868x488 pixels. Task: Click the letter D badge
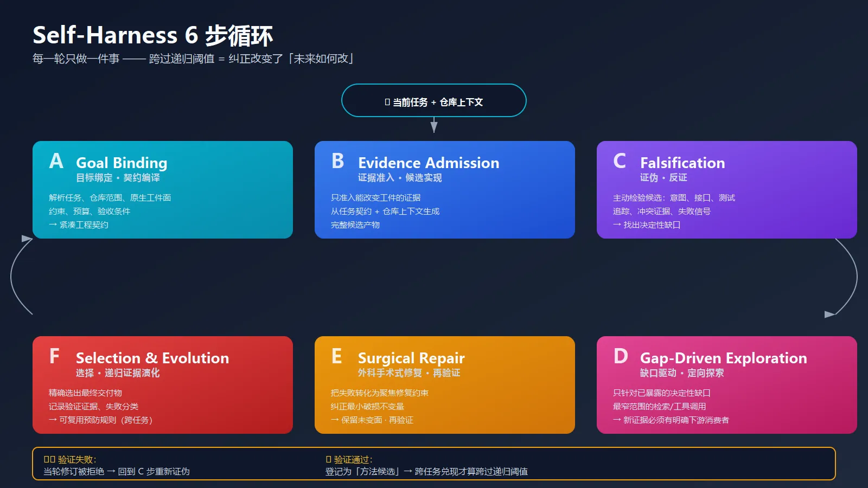tap(621, 356)
